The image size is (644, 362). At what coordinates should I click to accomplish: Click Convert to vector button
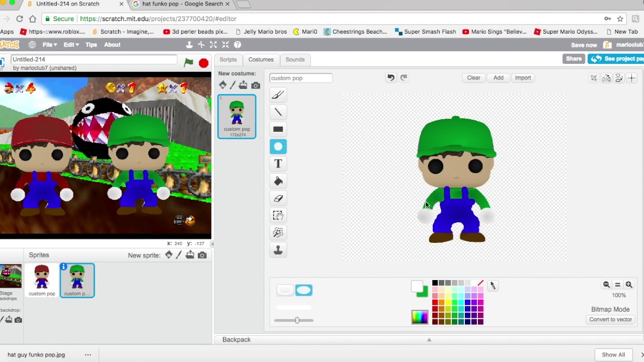coord(611,320)
